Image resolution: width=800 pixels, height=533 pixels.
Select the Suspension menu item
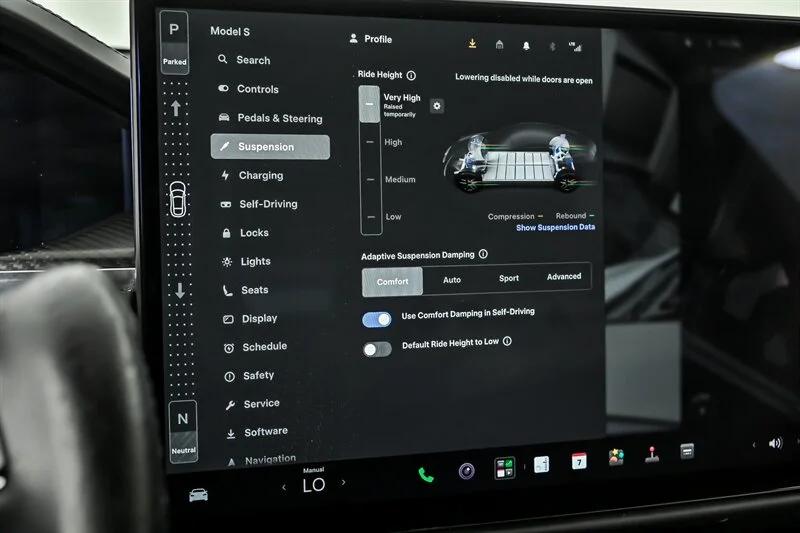coord(270,147)
